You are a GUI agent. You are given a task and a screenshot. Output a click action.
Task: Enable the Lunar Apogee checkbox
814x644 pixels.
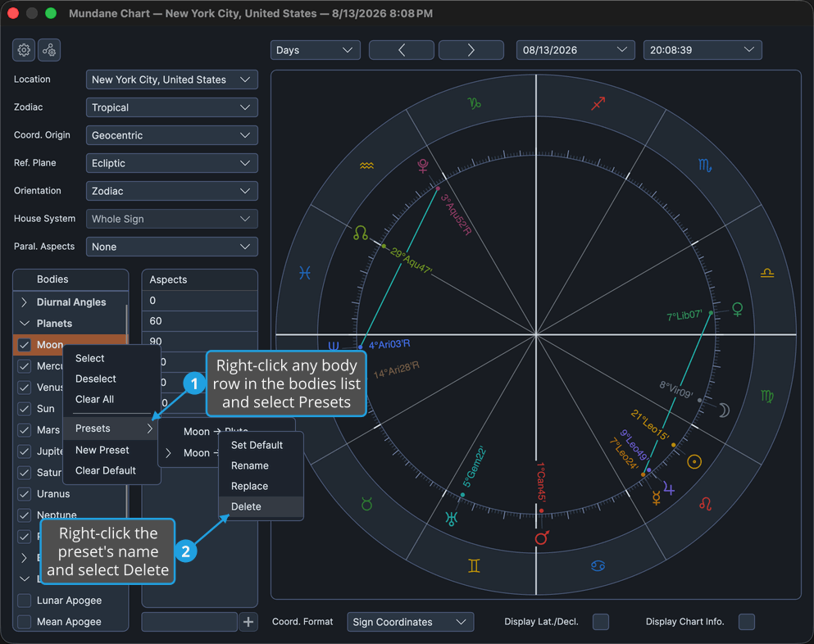click(24, 601)
